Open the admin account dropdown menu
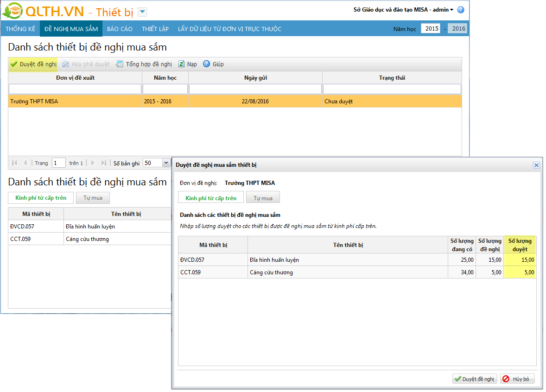The width and height of the screenshot is (546, 392). click(x=451, y=10)
